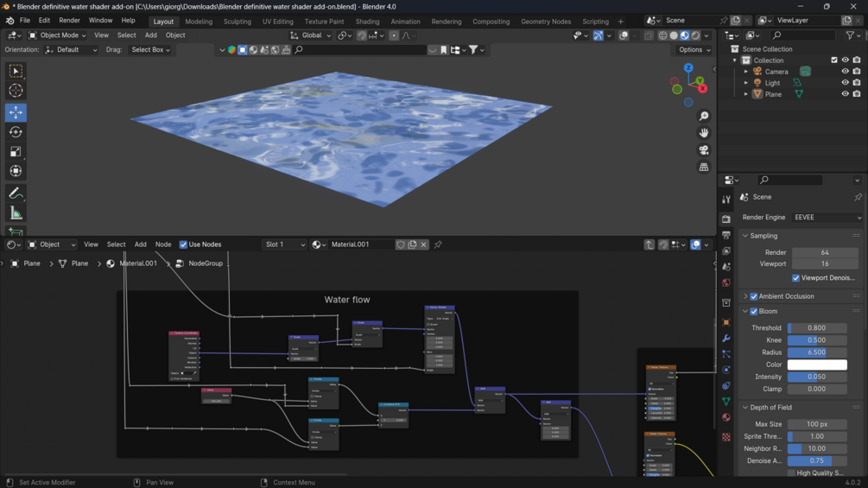The width and height of the screenshot is (868, 488).
Task: Open the Render properties tab
Action: click(x=726, y=219)
